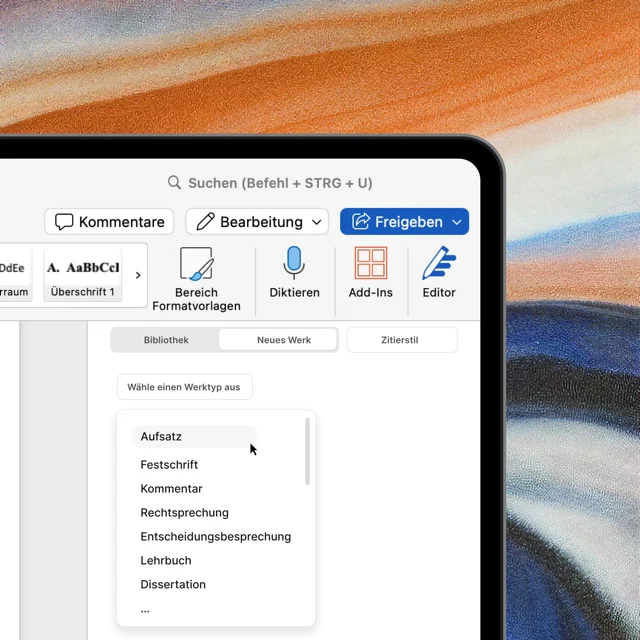The height and width of the screenshot is (640, 640).
Task: Open the Add-Ins grid icon
Action: [x=370, y=263]
